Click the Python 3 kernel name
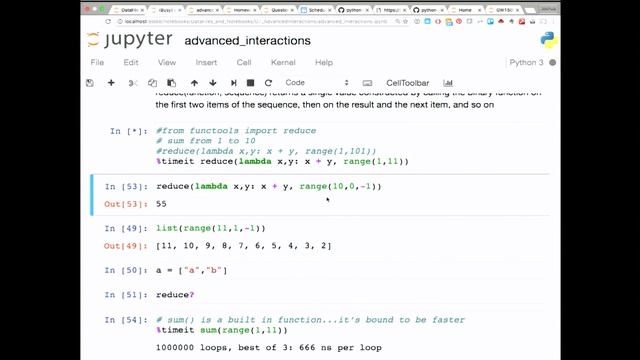The height and width of the screenshot is (360, 640). tap(526, 62)
